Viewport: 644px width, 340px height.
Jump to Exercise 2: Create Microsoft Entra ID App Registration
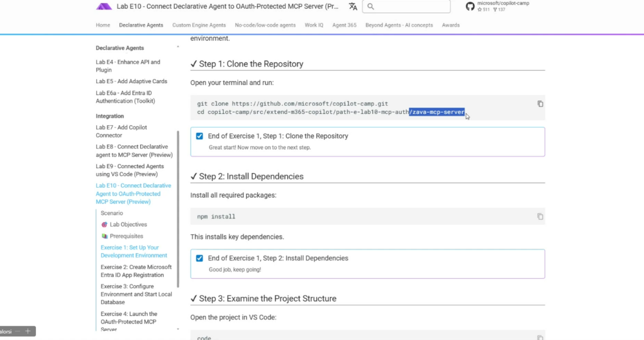click(136, 271)
